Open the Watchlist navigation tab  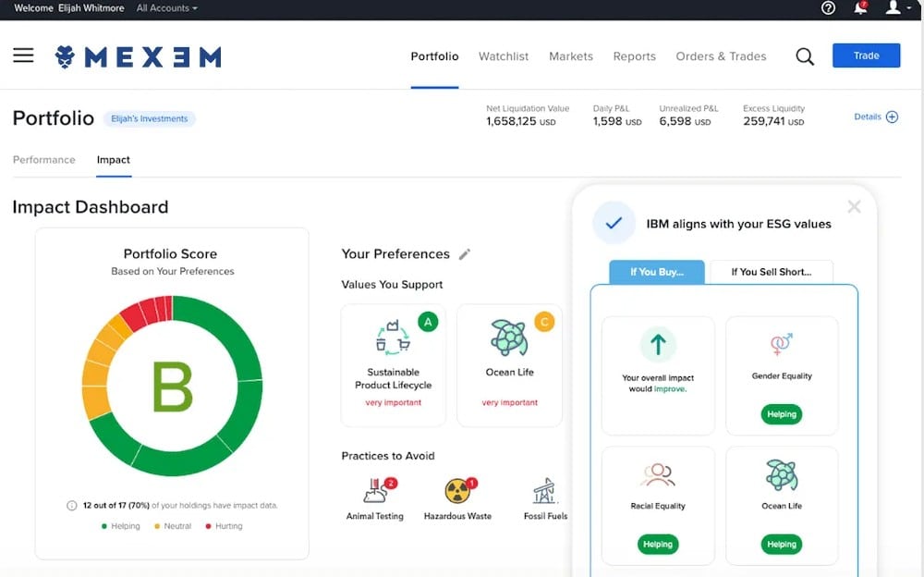(x=504, y=56)
